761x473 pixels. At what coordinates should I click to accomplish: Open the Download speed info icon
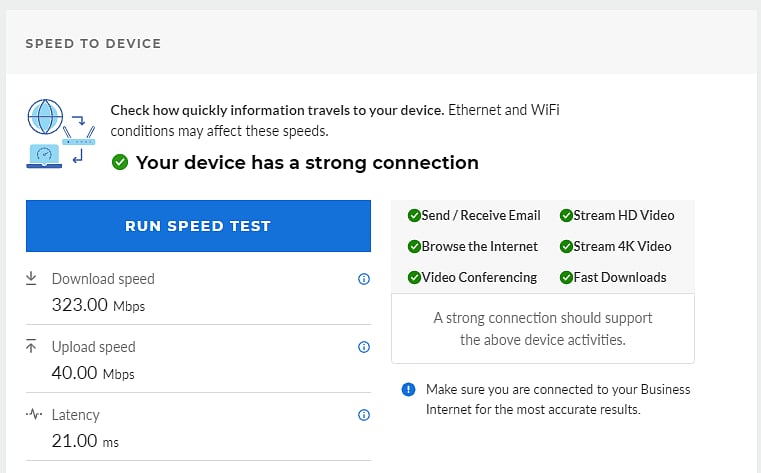tap(364, 279)
